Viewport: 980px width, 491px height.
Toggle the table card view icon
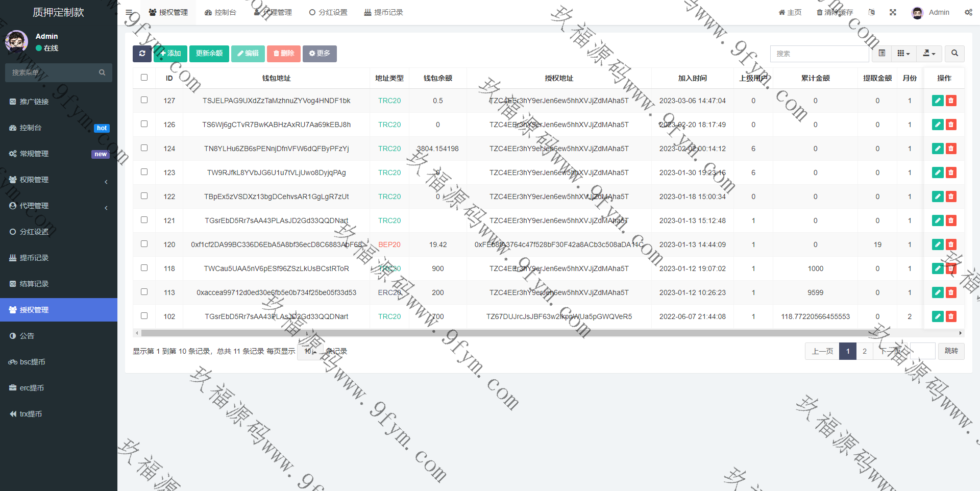click(x=882, y=54)
